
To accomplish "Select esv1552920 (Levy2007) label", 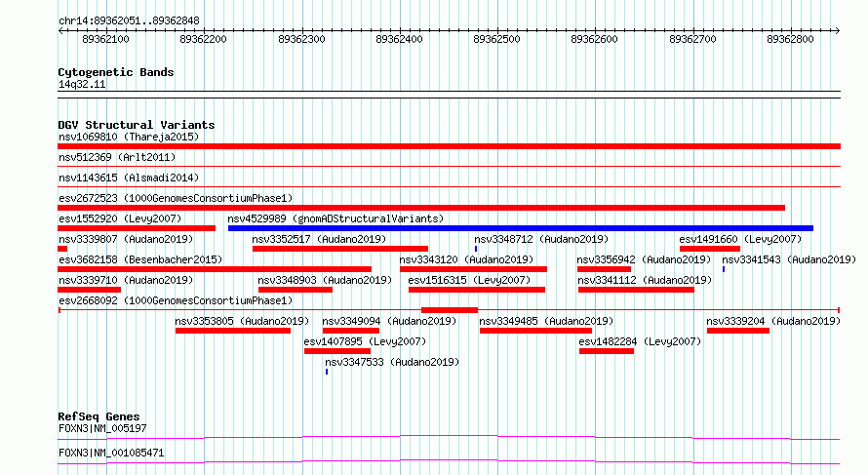I will (120, 218).
